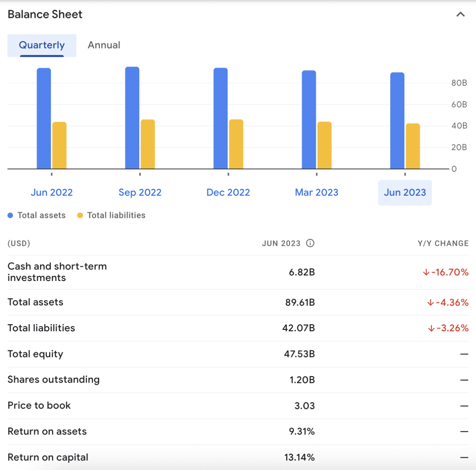Open the Sep 2022 quarter data
This screenshot has height=470, width=476.
click(140, 192)
